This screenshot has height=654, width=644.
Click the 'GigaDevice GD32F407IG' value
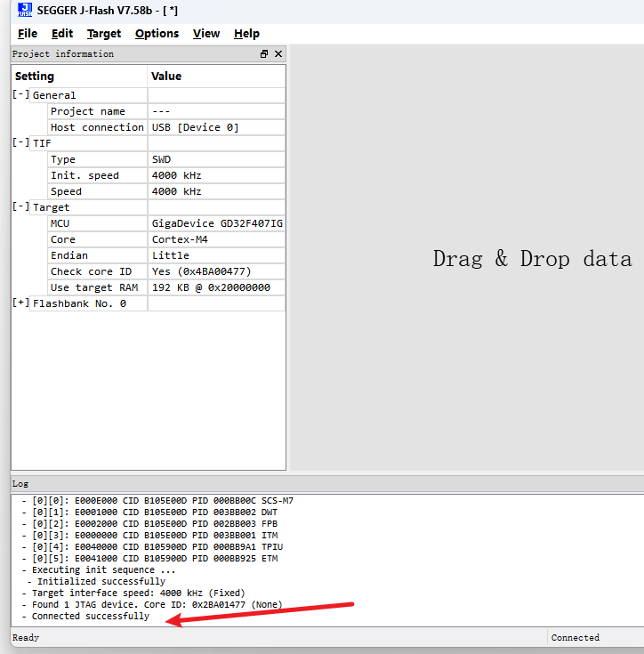216,223
